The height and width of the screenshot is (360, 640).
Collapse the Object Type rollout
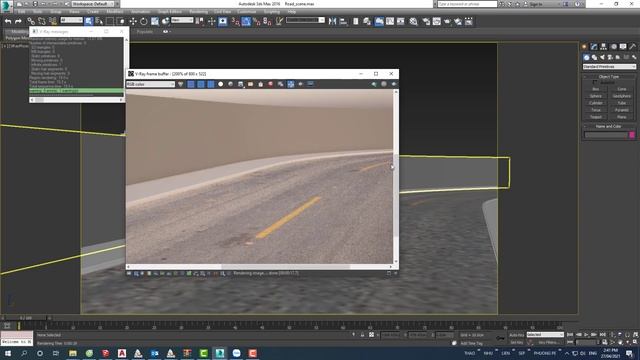click(609, 76)
